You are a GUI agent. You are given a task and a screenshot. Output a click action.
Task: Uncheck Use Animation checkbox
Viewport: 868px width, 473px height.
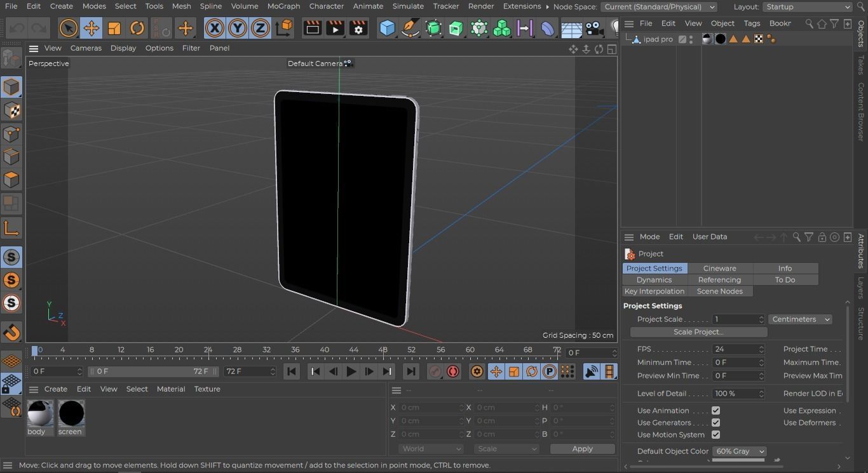pos(715,411)
